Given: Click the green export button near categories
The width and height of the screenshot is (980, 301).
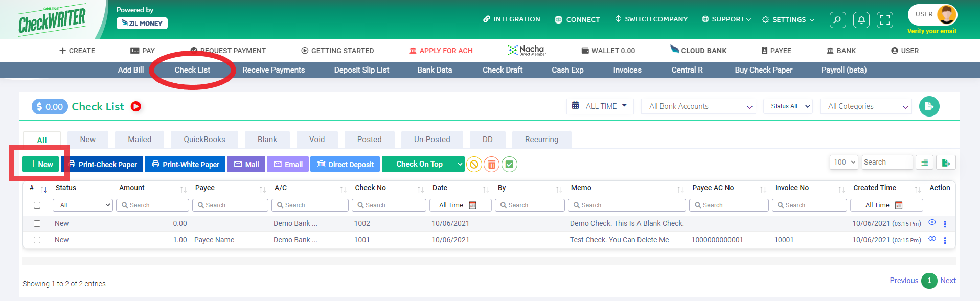Looking at the screenshot, I should click(x=929, y=106).
